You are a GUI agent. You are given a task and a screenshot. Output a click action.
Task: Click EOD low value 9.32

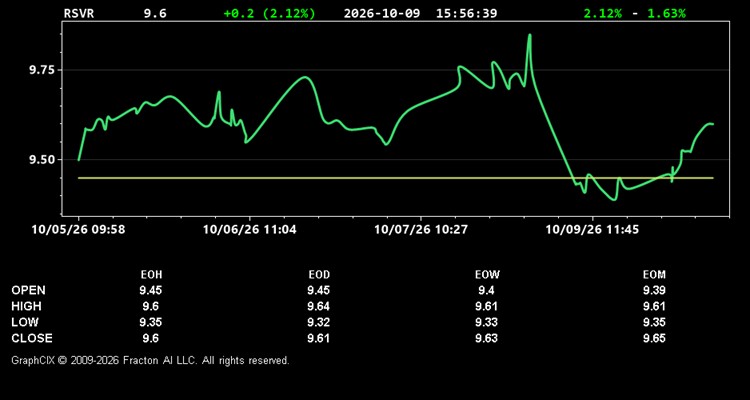click(319, 322)
